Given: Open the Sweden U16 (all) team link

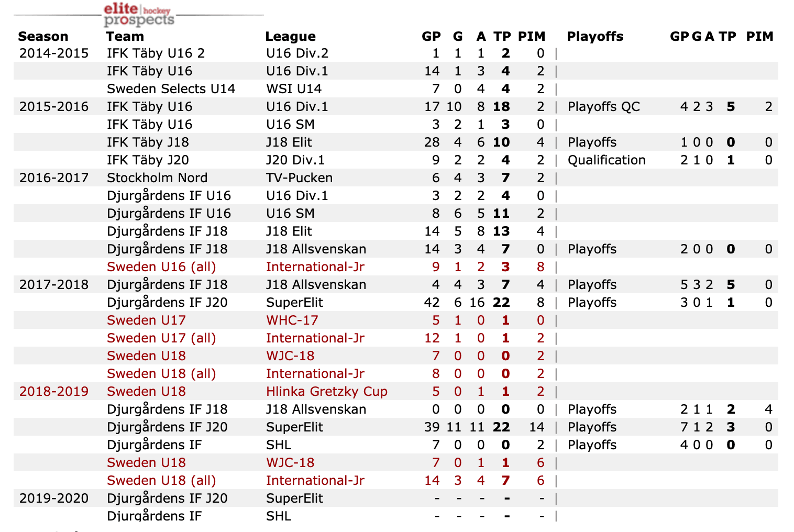Looking at the screenshot, I should (x=161, y=267).
